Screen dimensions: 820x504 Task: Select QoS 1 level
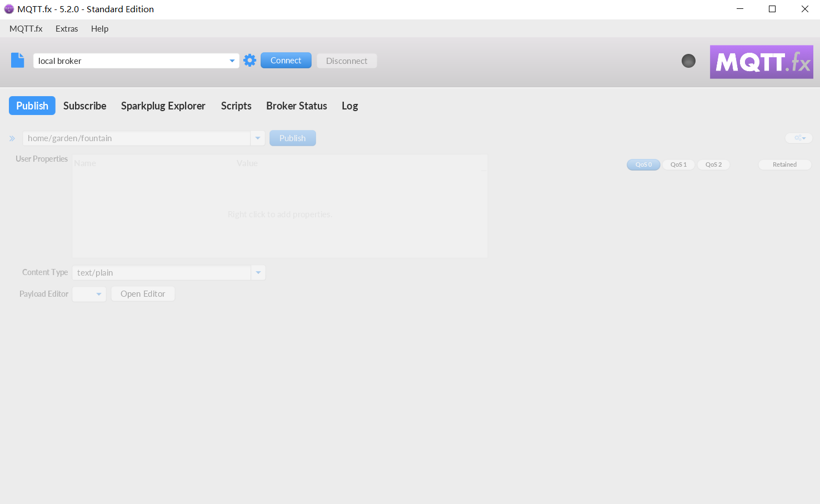(678, 164)
